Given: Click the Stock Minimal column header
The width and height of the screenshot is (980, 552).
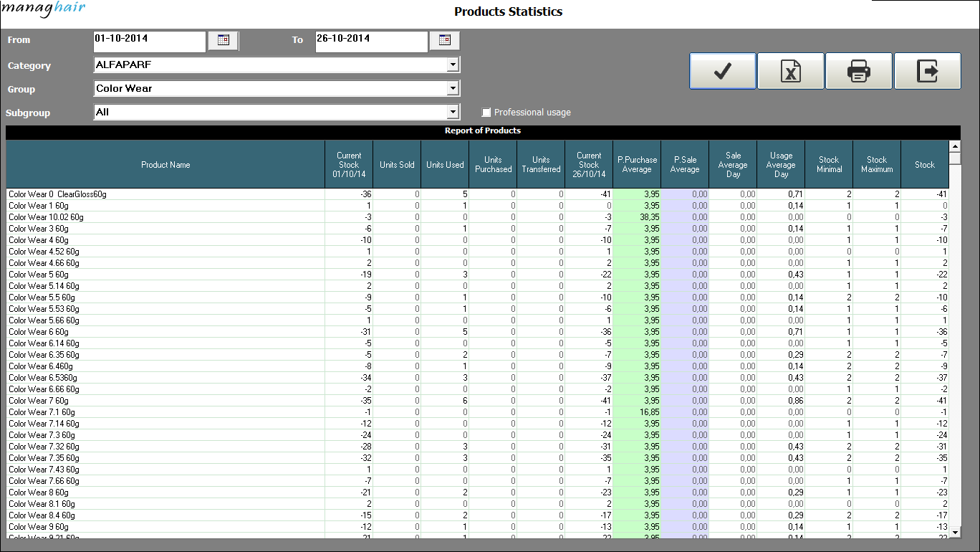Looking at the screenshot, I should pyautogui.click(x=829, y=165).
